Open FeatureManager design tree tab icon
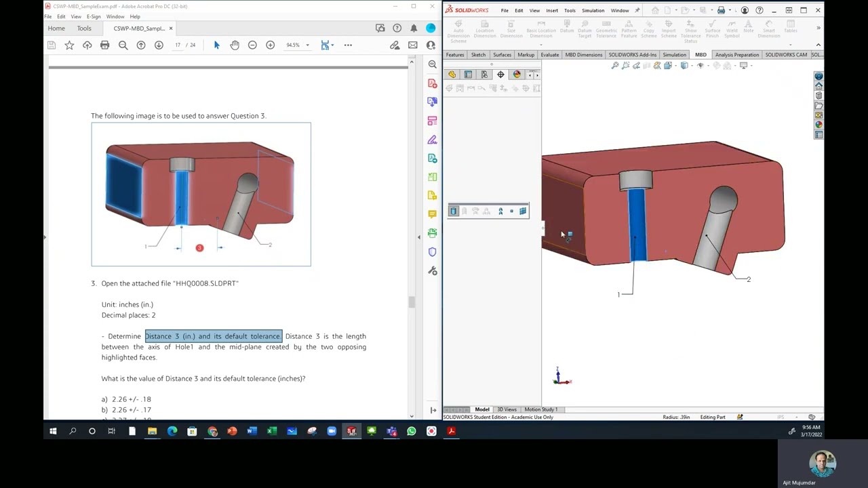 pyautogui.click(x=452, y=75)
